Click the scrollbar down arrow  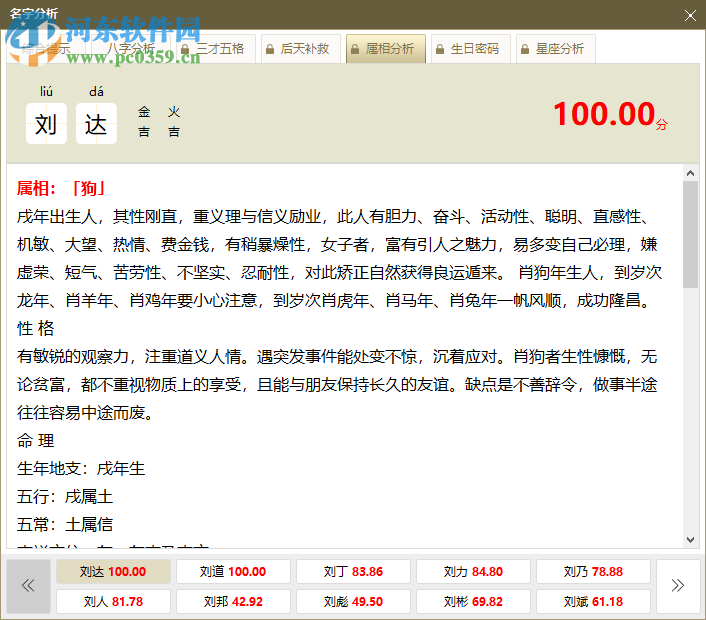tap(690, 540)
